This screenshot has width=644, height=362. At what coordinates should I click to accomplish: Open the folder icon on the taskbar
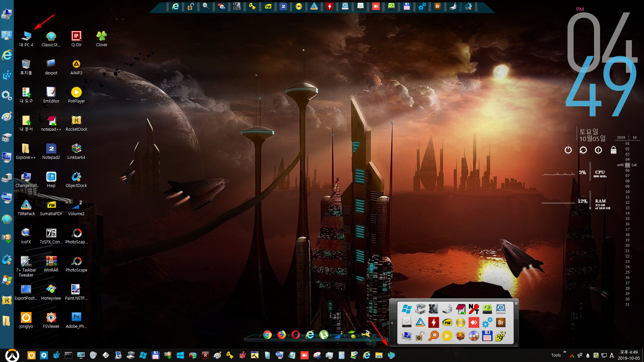pyautogui.click(x=379, y=355)
